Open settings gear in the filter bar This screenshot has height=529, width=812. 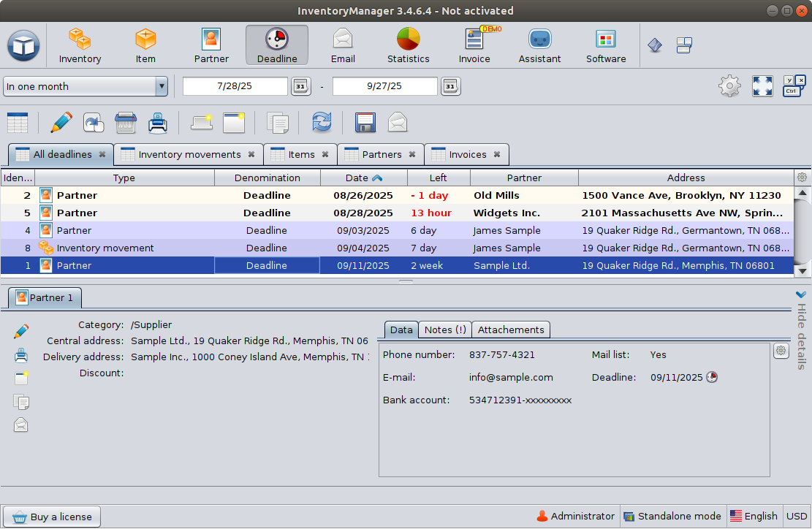[x=729, y=86]
